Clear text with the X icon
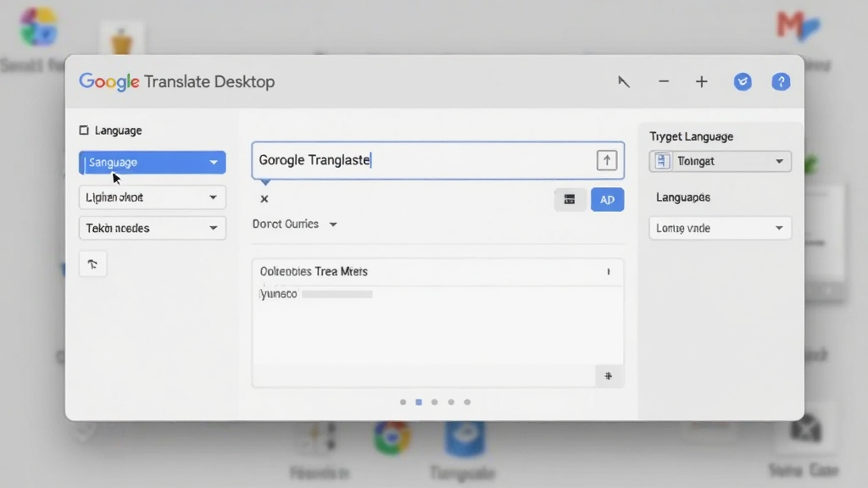The height and width of the screenshot is (488, 868). pyautogui.click(x=264, y=198)
